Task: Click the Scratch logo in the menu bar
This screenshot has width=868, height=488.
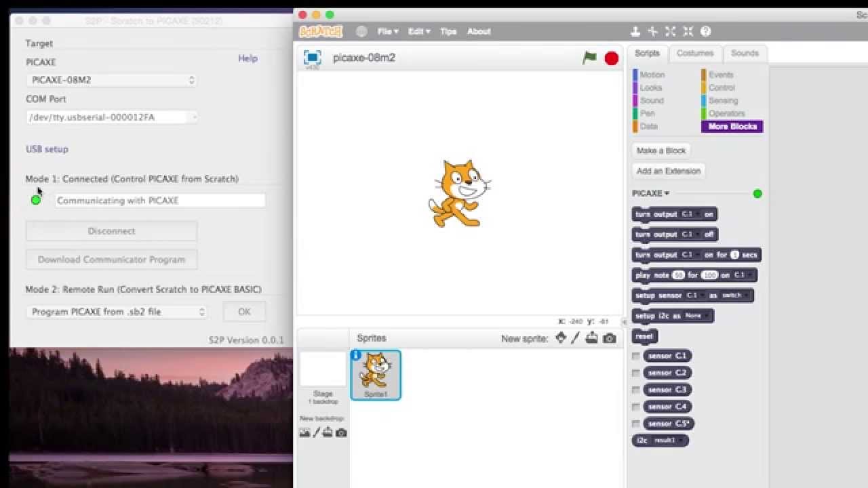Action: coord(321,31)
